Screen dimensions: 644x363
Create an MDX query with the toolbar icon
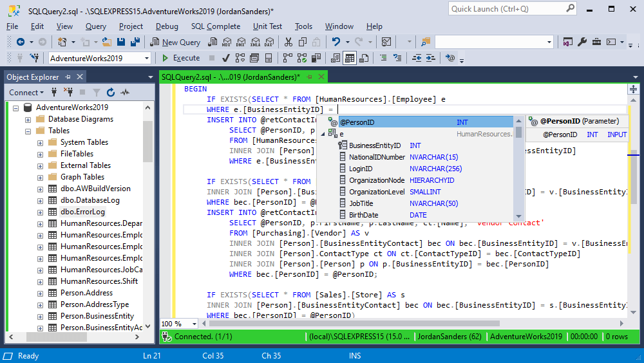tap(227, 42)
